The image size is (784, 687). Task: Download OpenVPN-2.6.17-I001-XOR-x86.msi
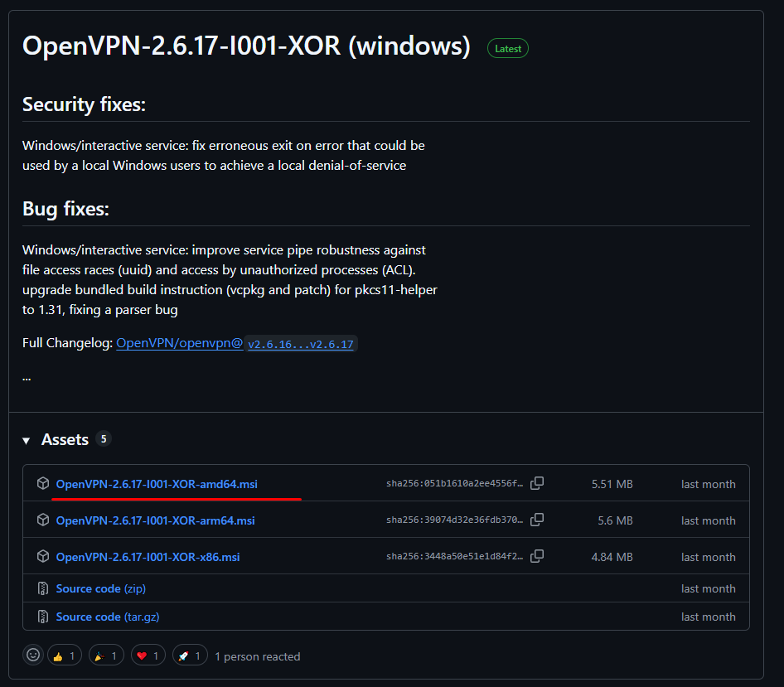point(148,557)
